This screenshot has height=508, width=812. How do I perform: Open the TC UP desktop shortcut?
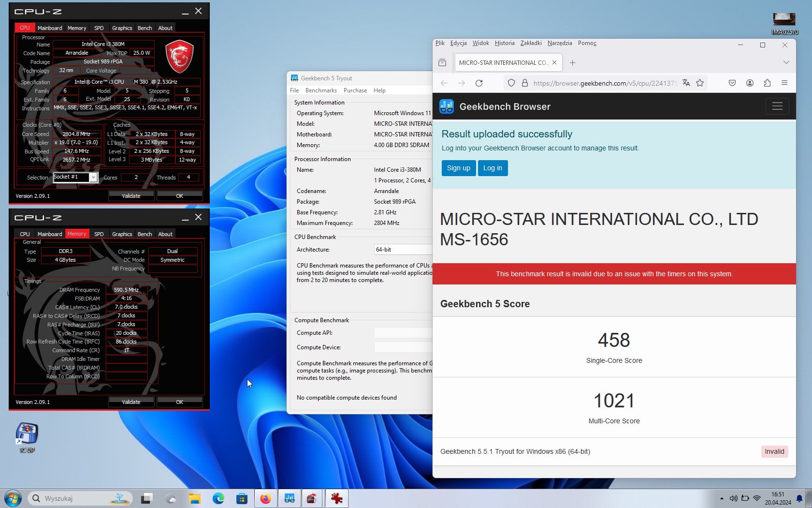click(27, 437)
